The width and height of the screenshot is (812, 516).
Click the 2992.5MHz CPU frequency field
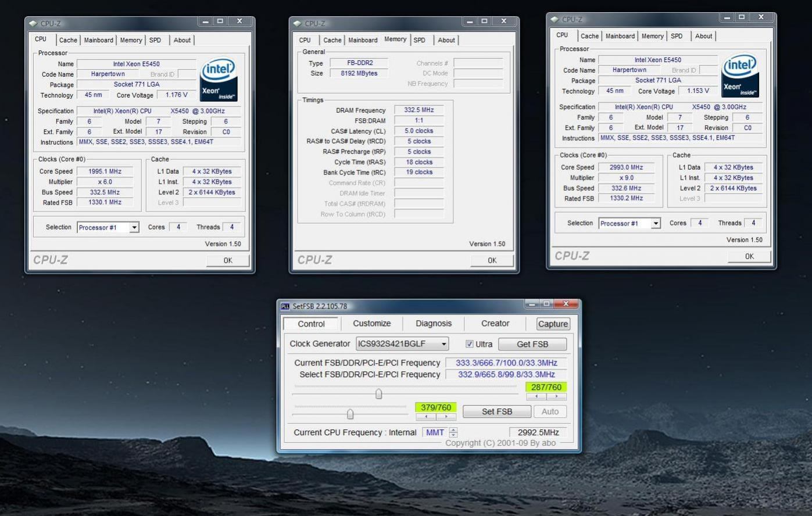(x=538, y=432)
